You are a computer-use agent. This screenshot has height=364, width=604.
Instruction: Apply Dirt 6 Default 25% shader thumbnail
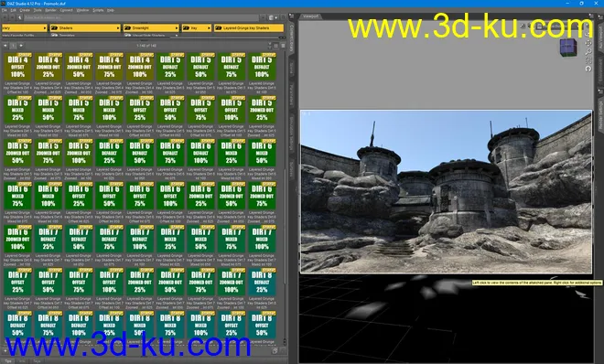tap(109, 153)
